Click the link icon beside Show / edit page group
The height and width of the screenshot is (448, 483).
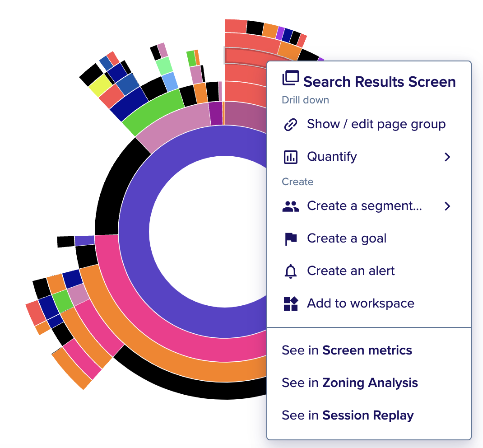pos(291,125)
